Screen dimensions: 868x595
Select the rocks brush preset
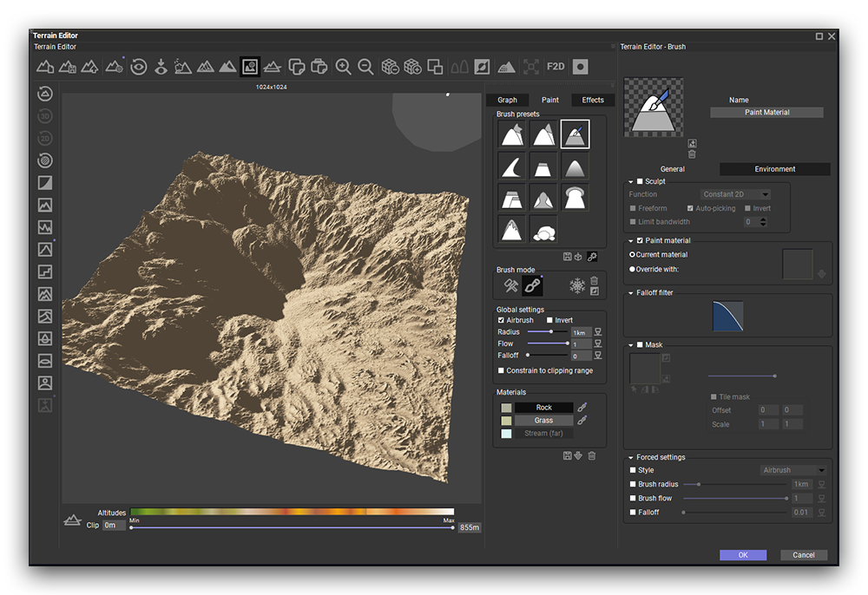[543, 230]
